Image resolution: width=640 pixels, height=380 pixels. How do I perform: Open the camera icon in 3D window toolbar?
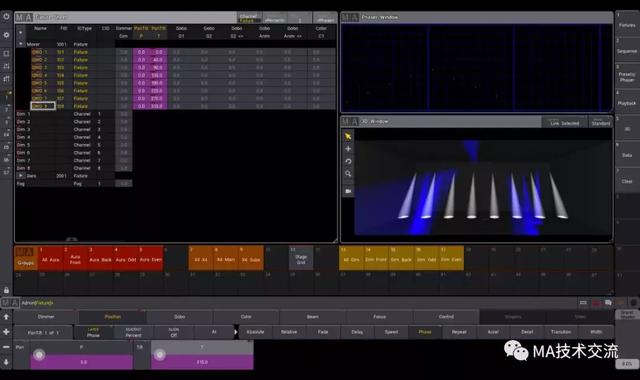[x=348, y=191]
